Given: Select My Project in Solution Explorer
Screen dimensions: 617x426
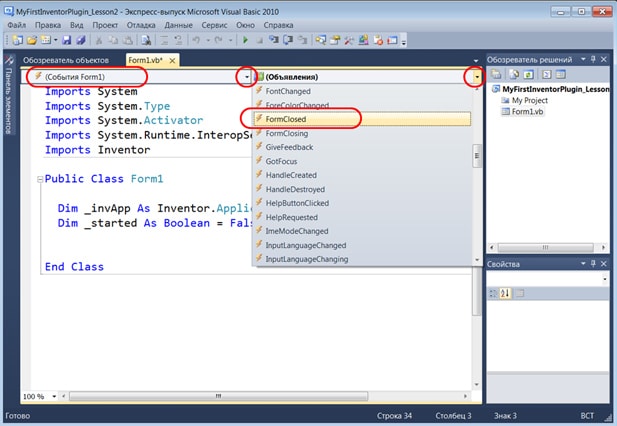Looking at the screenshot, I should tap(524, 100).
